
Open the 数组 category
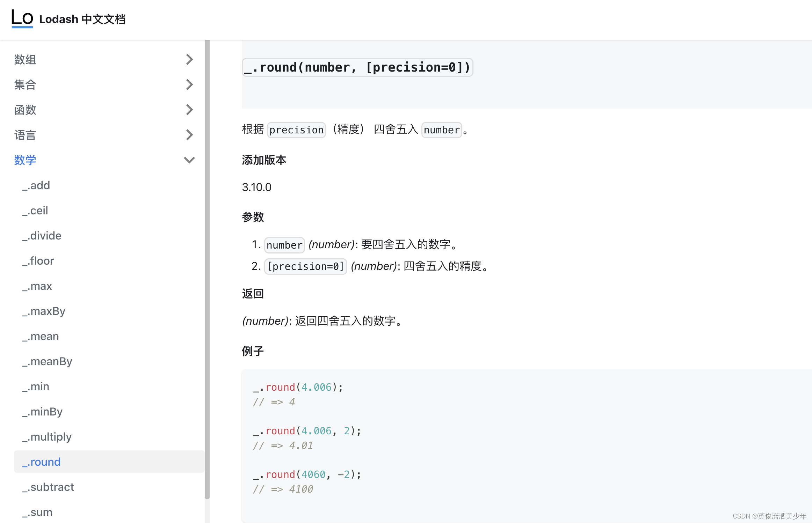(25, 59)
